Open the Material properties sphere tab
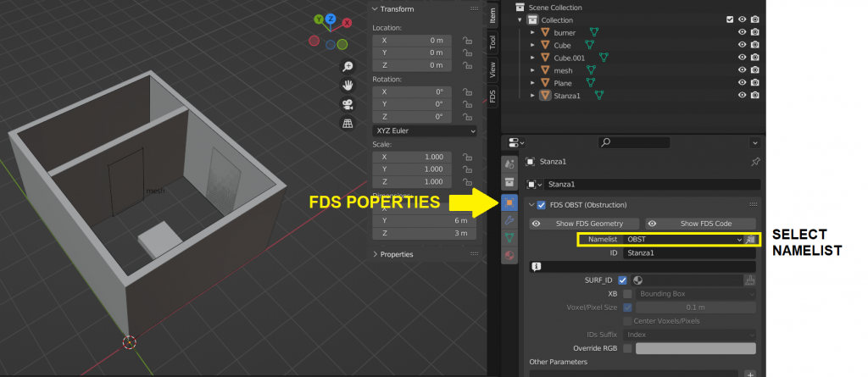Viewport: 868px width, 377px height. 509,256
